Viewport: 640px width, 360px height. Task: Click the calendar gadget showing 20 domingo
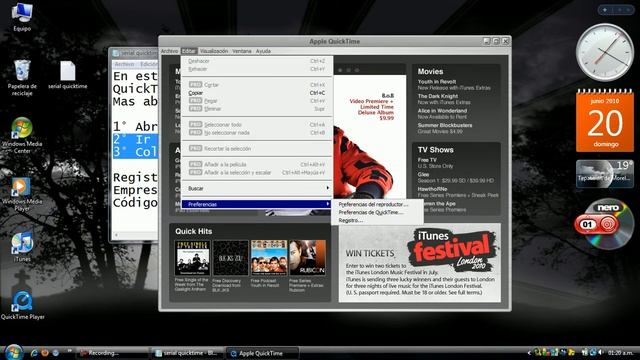pyautogui.click(x=605, y=121)
